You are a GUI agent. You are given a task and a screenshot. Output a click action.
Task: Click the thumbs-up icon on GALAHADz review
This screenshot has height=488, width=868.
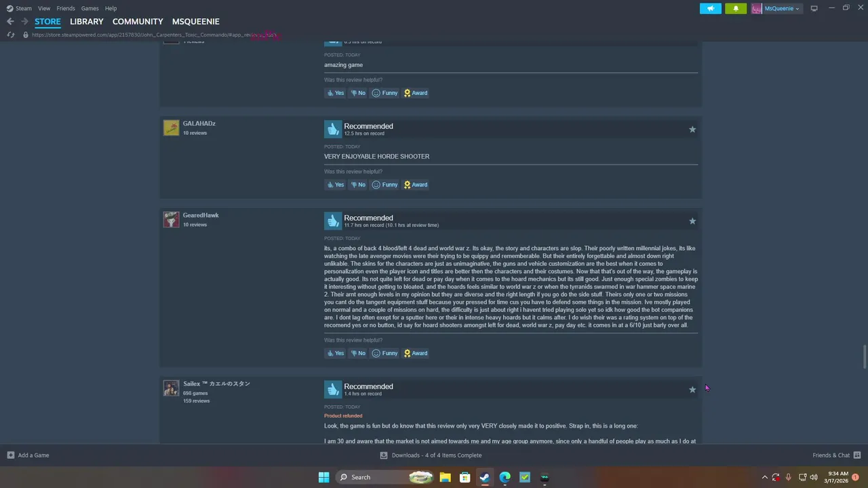pos(332,129)
